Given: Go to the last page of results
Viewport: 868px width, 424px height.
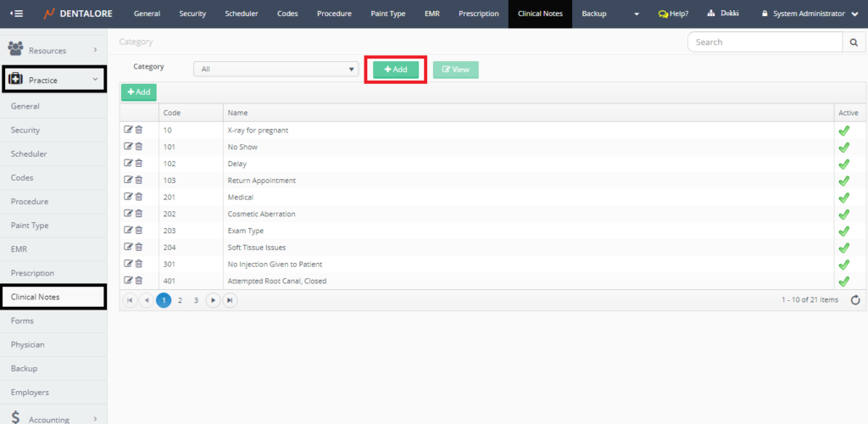Looking at the screenshot, I should click(229, 299).
